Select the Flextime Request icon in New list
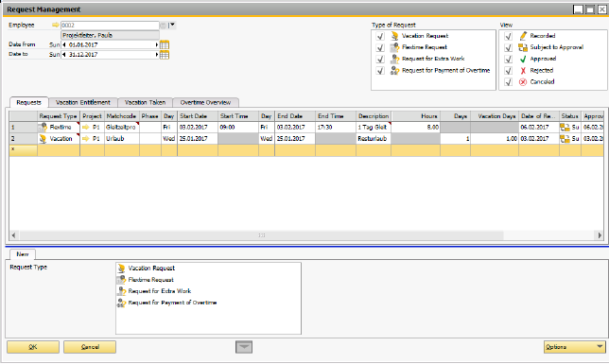The width and height of the screenshot is (609, 364). (121, 280)
